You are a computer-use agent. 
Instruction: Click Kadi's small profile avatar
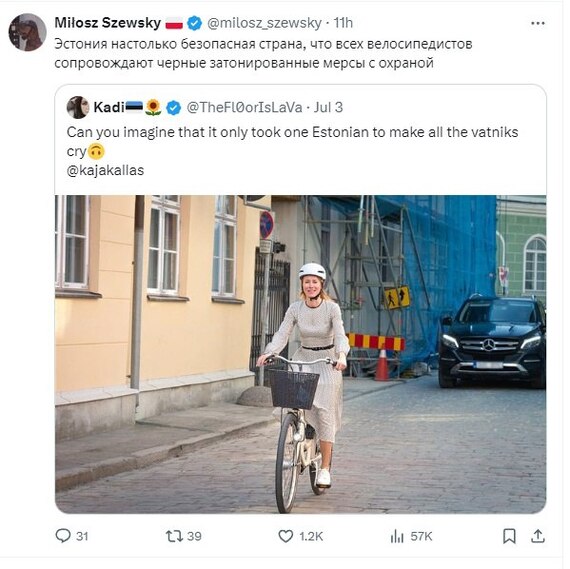pyautogui.click(x=78, y=107)
